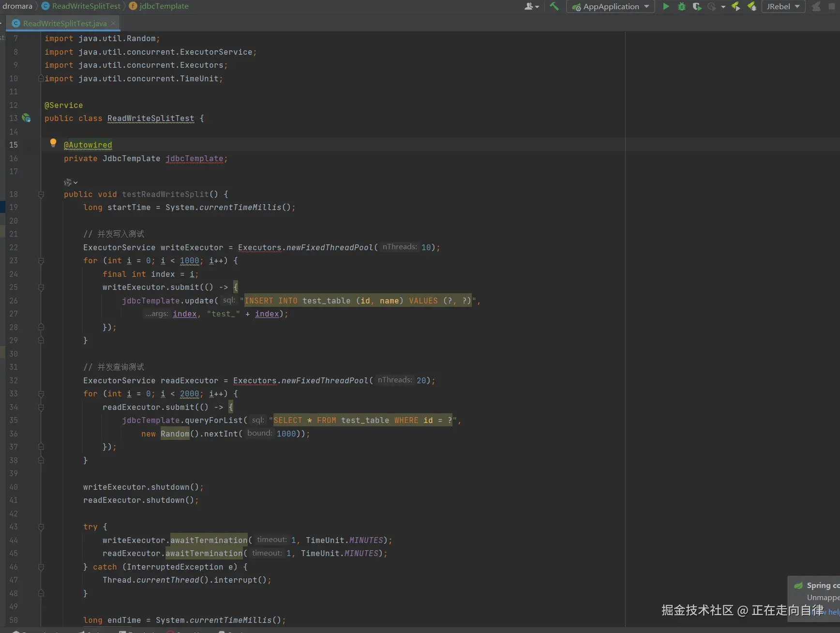Run with Coverage shield icon
Image resolution: width=840 pixels, height=633 pixels.
click(x=697, y=6)
